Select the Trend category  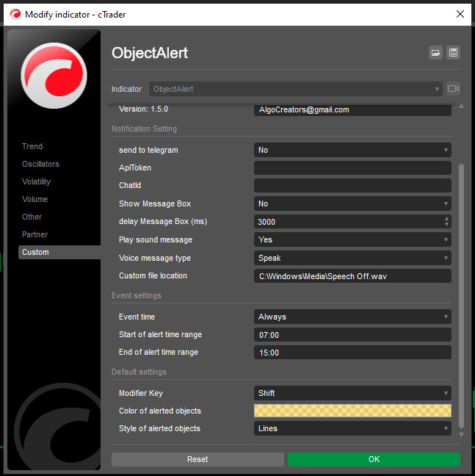[x=32, y=146]
